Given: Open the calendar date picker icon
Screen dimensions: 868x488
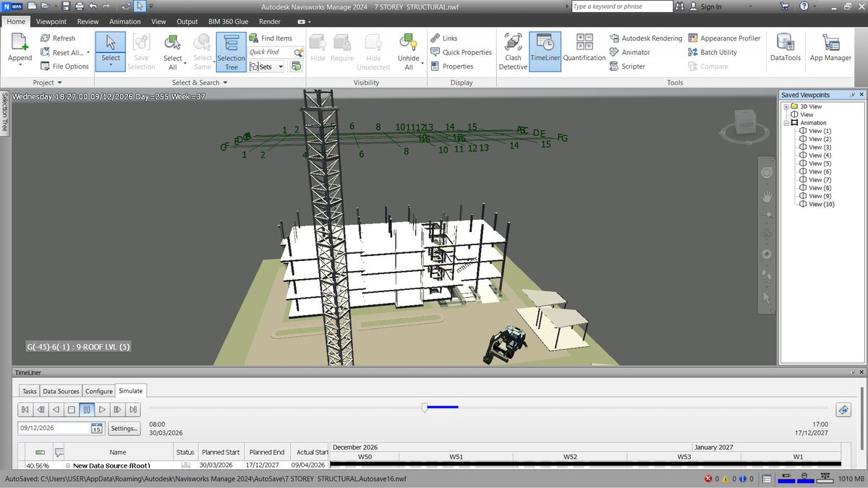Looking at the screenshot, I should pos(97,428).
